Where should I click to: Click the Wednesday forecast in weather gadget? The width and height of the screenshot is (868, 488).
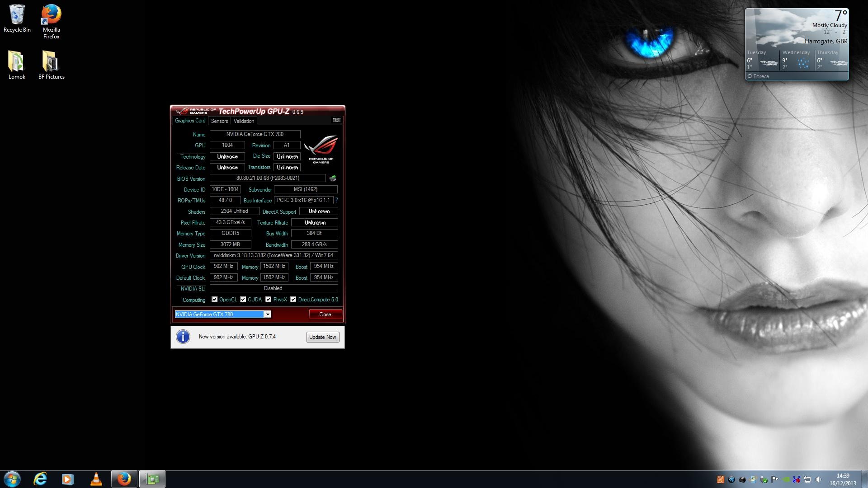click(x=797, y=60)
